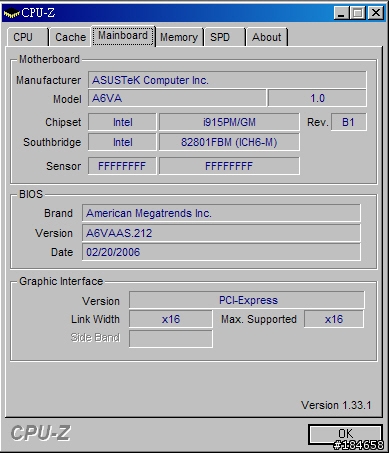The width and height of the screenshot is (389, 453).
Task: Minimize the CPU-Z window
Action: coord(341,13)
